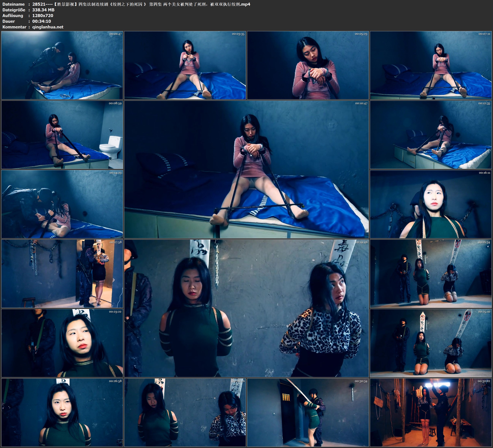Click the Auflösung value 1280x720
The width and height of the screenshot is (493, 448).
tap(42, 15)
